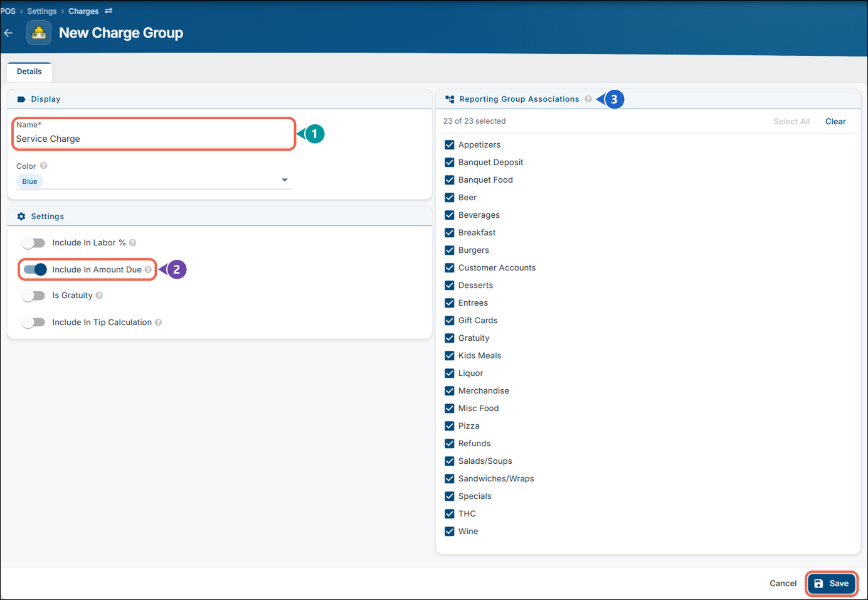This screenshot has height=600, width=868.
Task: Open help icon for Include In Labor %
Action: (x=132, y=242)
